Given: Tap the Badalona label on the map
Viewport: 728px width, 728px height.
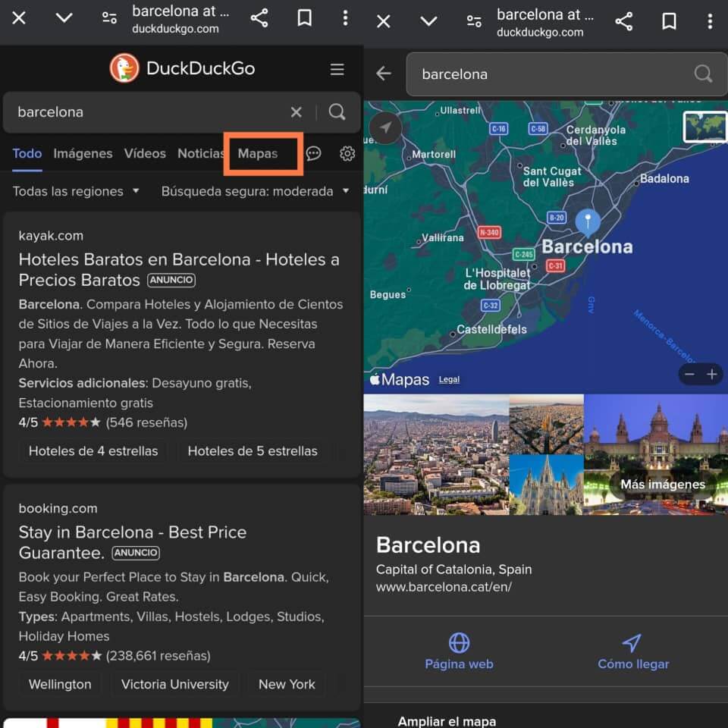Looking at the screenshot, I should click(x=664, y=179).
